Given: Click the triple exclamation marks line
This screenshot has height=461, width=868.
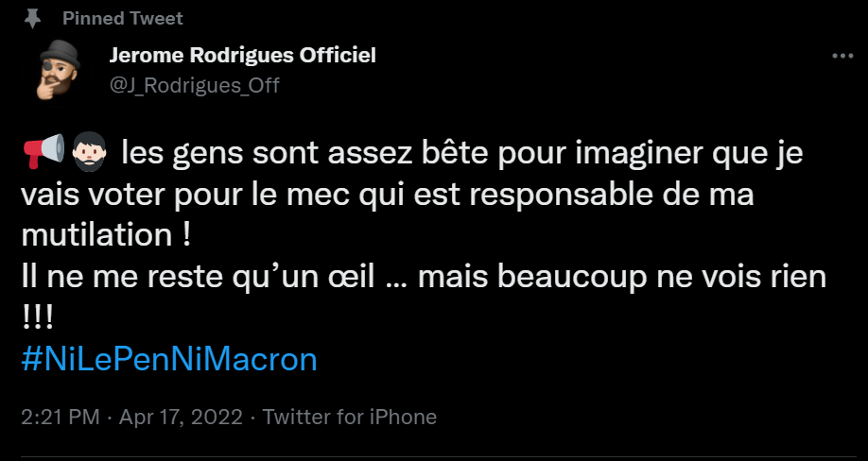Looking at the screenshot, I should pyautogui.click(x=36, y=317).
